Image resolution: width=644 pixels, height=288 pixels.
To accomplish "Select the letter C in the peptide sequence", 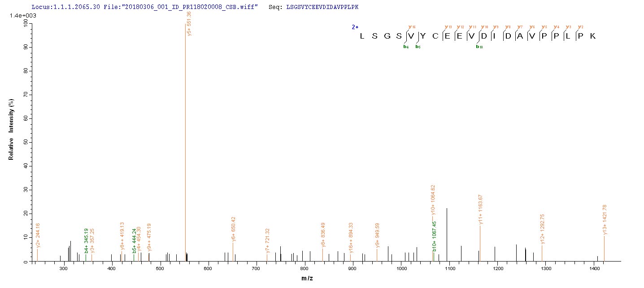I will tap(435, 36).
